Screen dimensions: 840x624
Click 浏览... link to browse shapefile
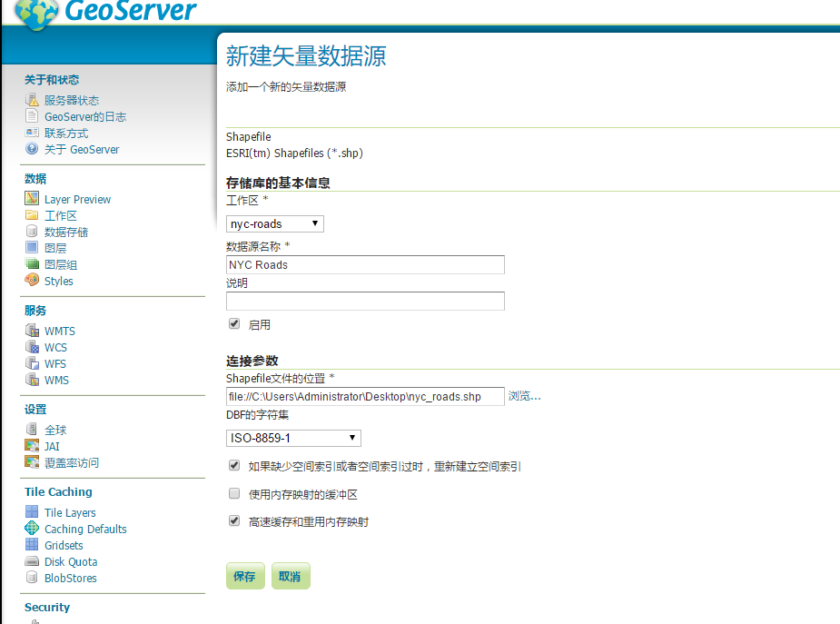click(x=525, y=396)
